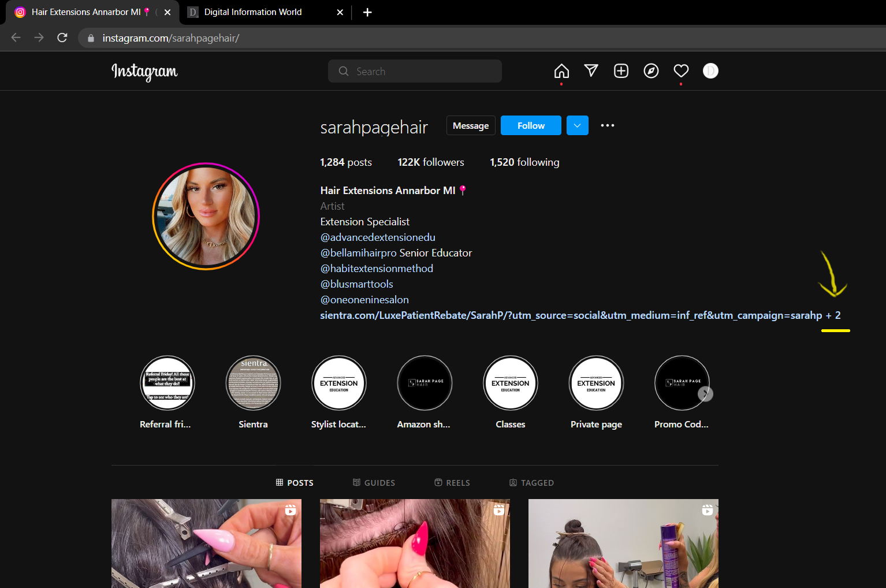Open the hair clip sectioning post with pink nails

pyautogui.click(x=206, y=544)
